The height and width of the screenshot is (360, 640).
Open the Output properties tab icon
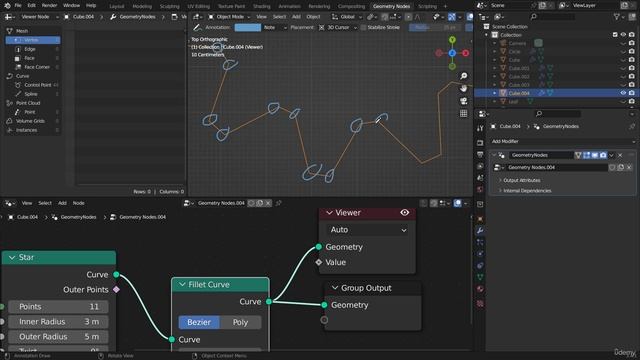(480, 155)
